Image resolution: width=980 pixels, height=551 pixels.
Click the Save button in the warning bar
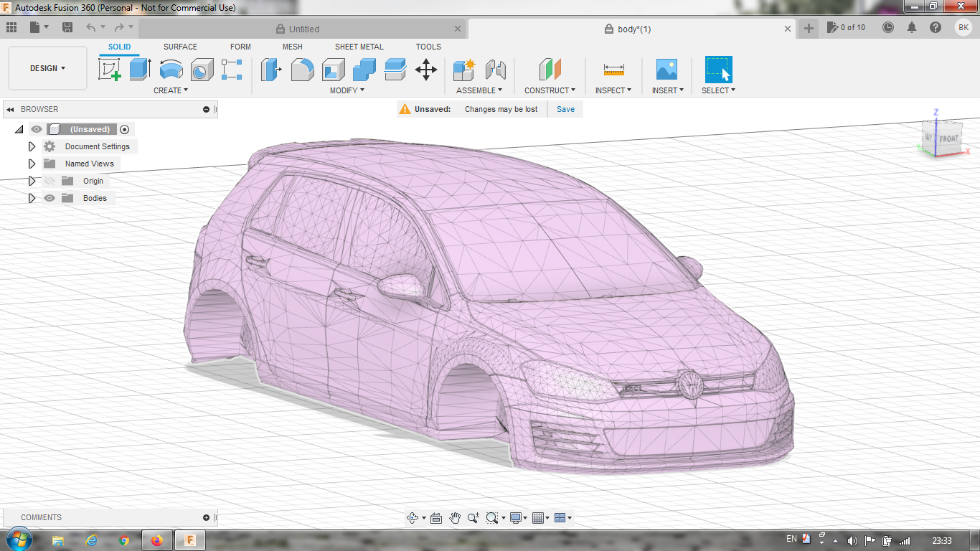point(565,109)
